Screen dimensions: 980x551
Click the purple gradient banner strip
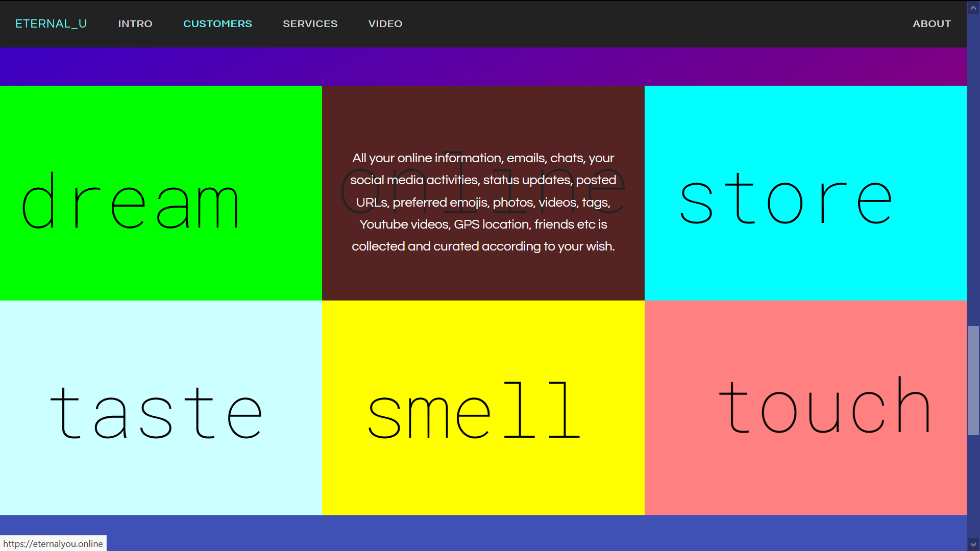(x=483, y=66)
